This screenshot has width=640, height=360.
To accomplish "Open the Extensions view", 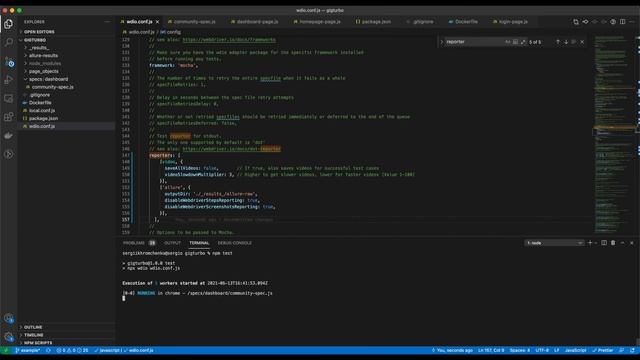I will [9, 117].
